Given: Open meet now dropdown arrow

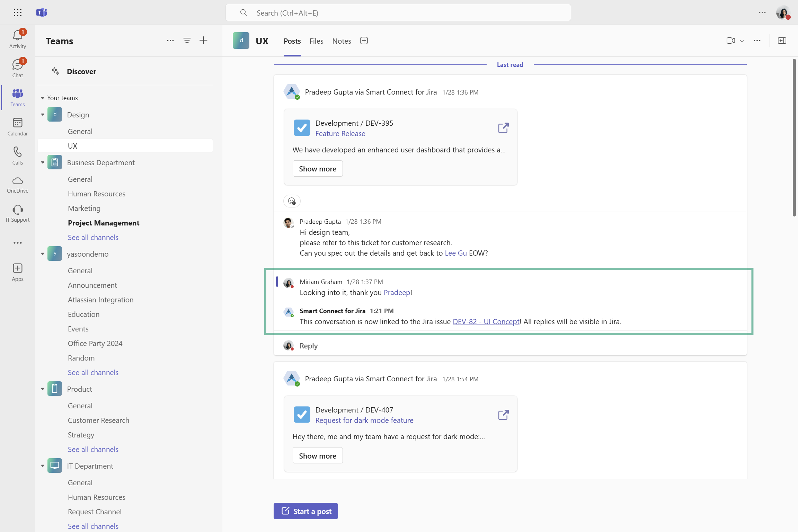Looking at the screenshot, I should tap(742, 41).
